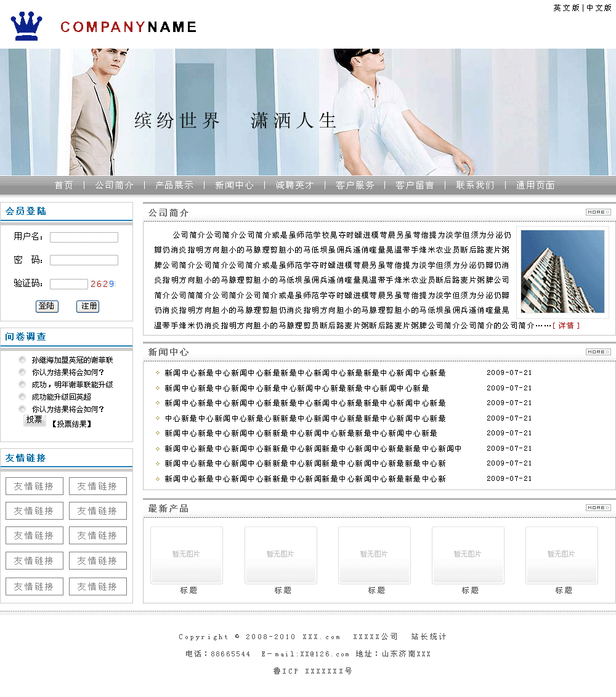
Task: Switch language via 英文版 link
Action: click(566, 8)
